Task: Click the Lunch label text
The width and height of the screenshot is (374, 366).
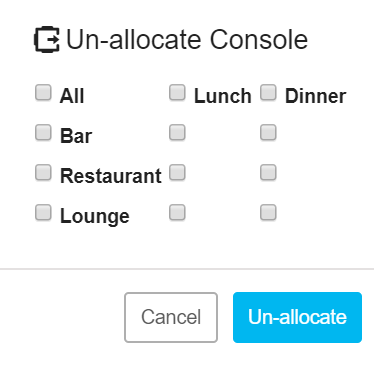Action: tap(223, 96)
